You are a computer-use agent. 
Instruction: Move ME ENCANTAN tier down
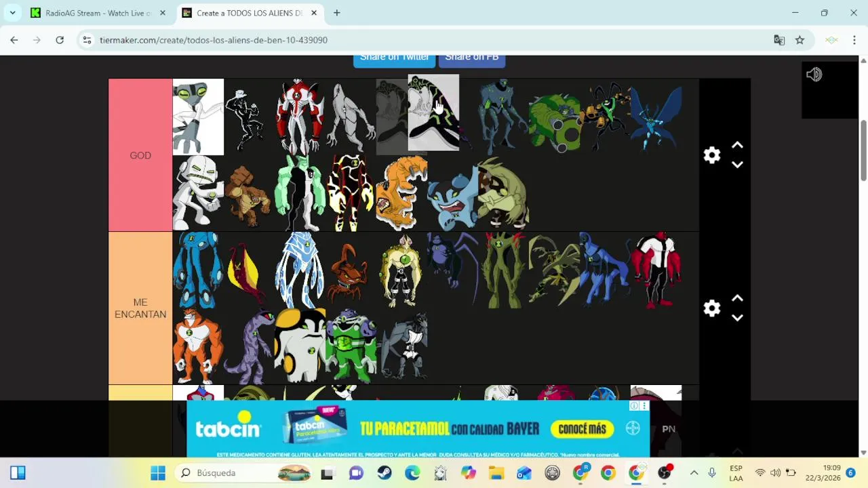pyautogui.click(x=738, y=318)
